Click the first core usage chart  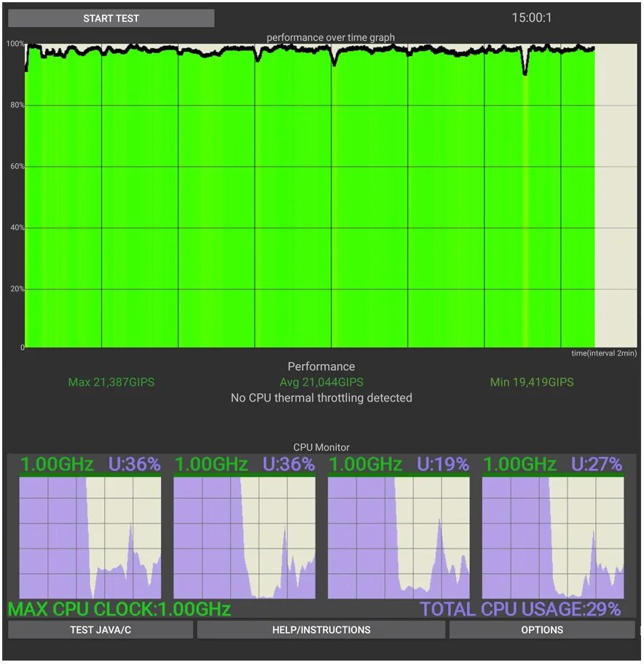point(90,538)
